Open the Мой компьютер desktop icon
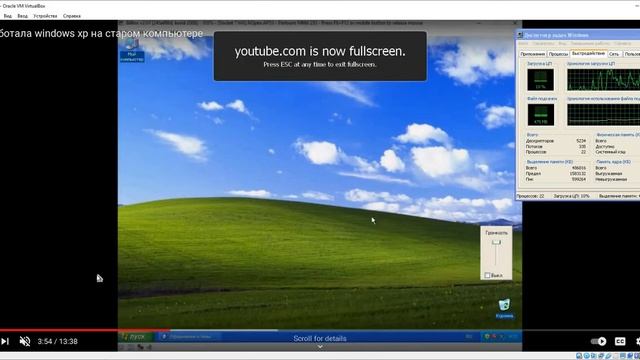640x360 pixels. tap(132, 50)
